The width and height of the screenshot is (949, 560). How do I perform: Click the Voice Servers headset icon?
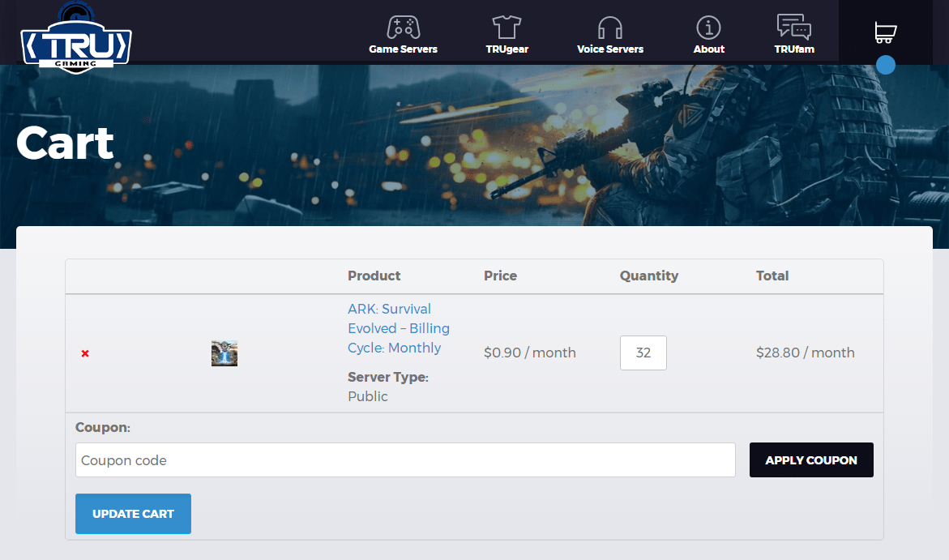[x=609, y=28]
